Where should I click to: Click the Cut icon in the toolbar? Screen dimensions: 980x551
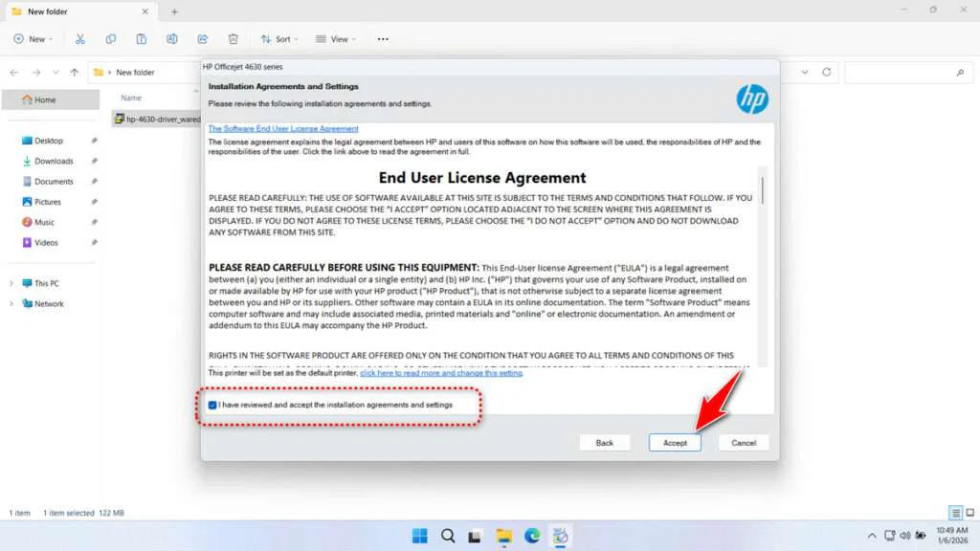(80, 38)
